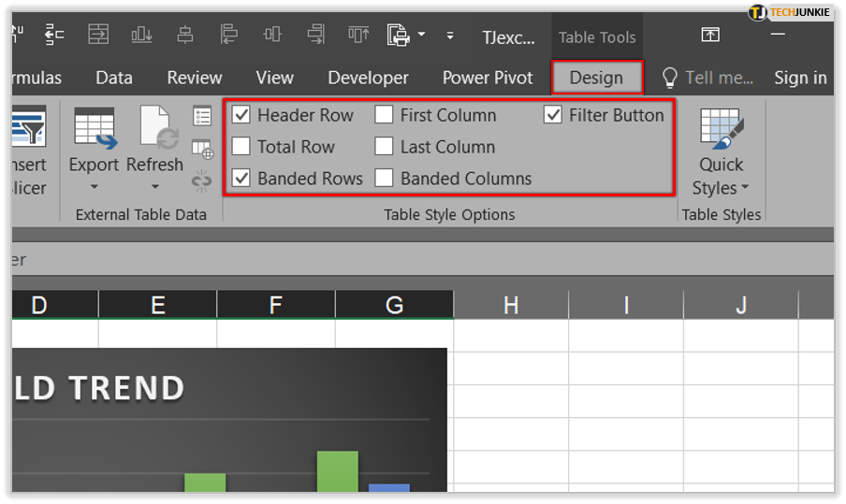846x504 pixels.
Task: Click the Sign in link
Action: pyautogui.click(x=800, y=78)
